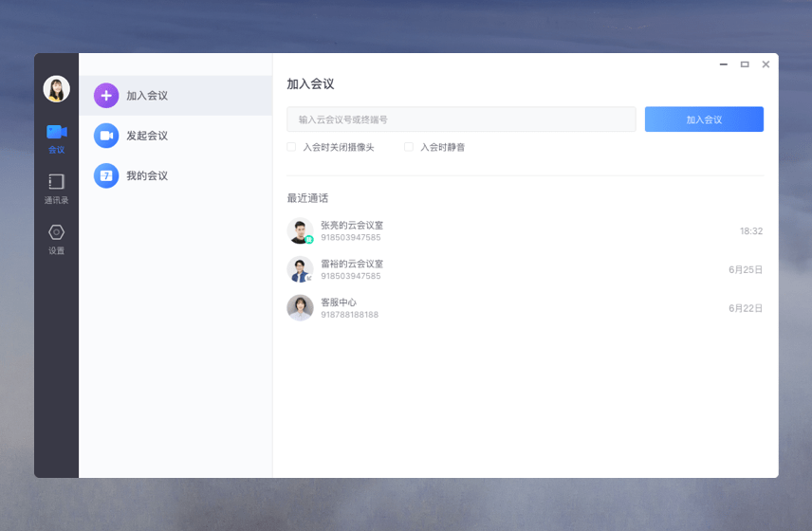Enable 入会时关闭摄像头 checkbox

[291, 147]
